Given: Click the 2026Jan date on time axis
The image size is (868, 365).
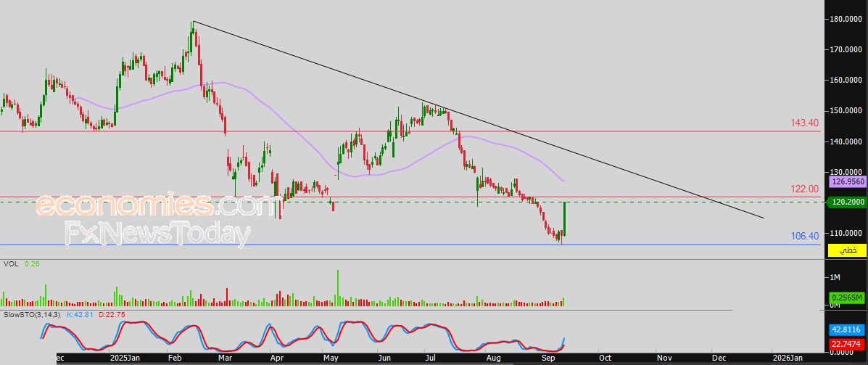Looking at the screenshot, I should 787,358.
